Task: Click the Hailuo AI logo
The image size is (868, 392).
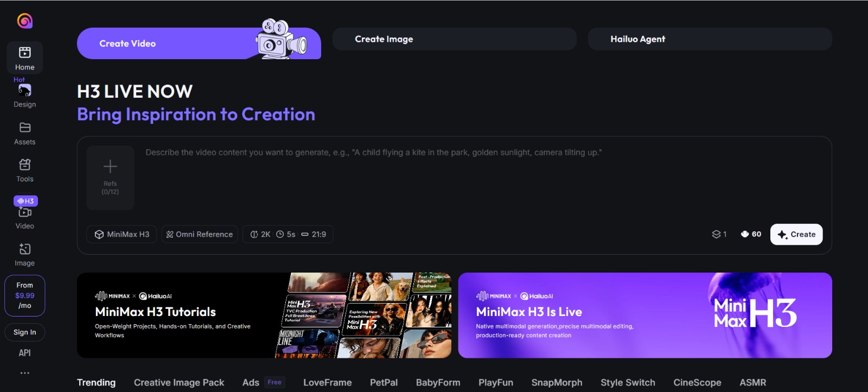Action: (x=25, y=21)
